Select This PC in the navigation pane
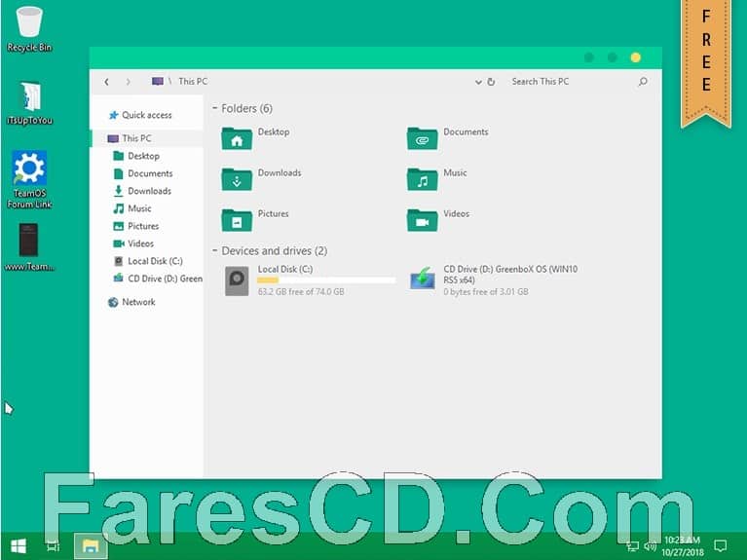747x560 pixels. click(146, 138)
